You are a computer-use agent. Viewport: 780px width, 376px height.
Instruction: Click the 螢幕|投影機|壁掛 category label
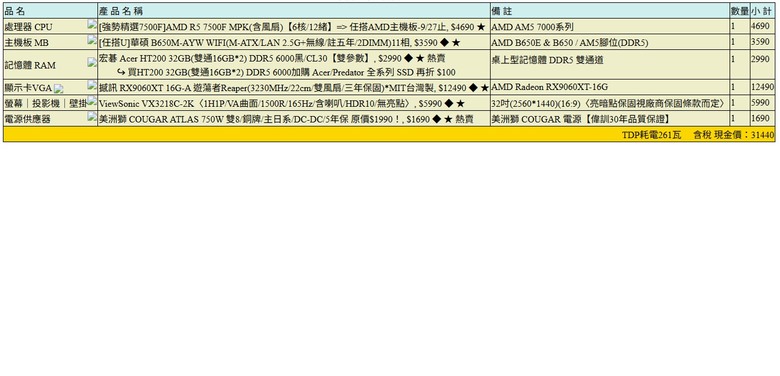[x=46, y=103]
